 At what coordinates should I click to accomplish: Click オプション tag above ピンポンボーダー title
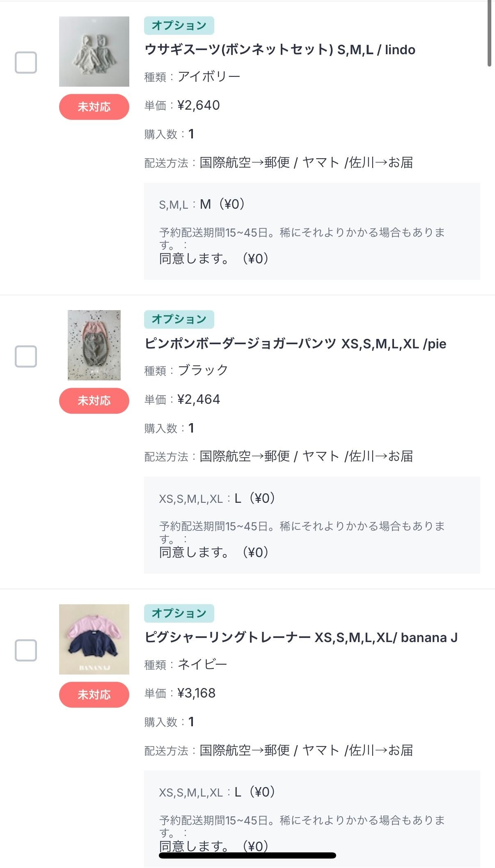click(x=179, y=319)
